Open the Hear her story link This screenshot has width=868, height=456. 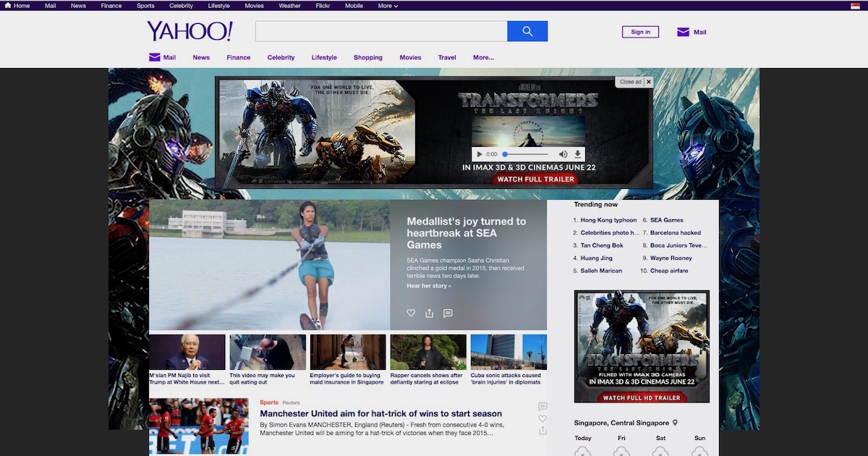pos(429,286)
